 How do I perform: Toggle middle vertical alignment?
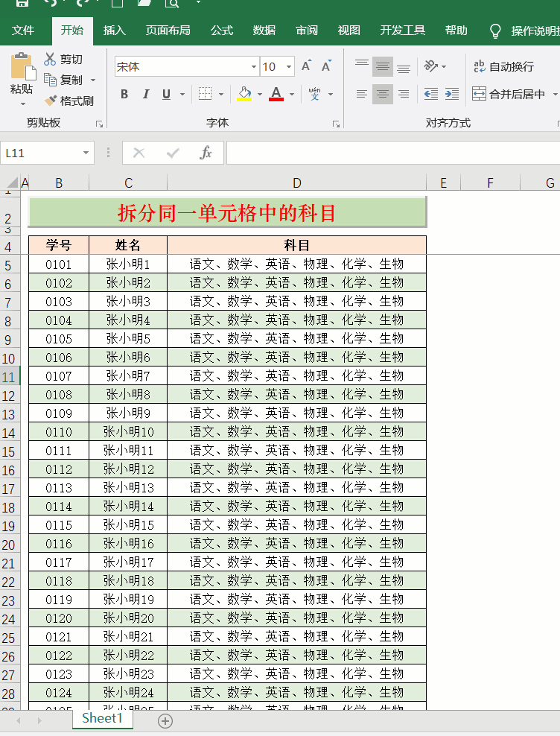pyautogui.click(x=383, y=66)
